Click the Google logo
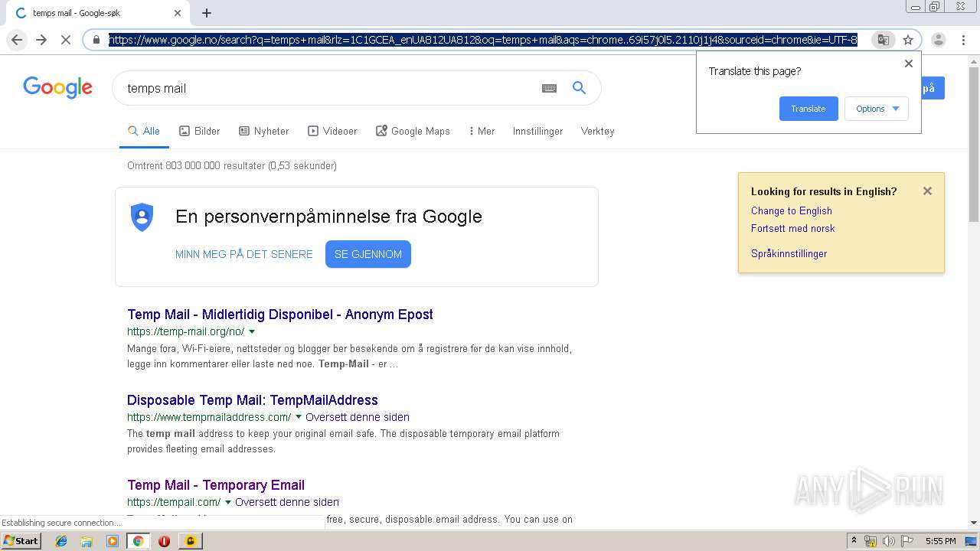This screenshot has height=551, width=980. [57, 87]
